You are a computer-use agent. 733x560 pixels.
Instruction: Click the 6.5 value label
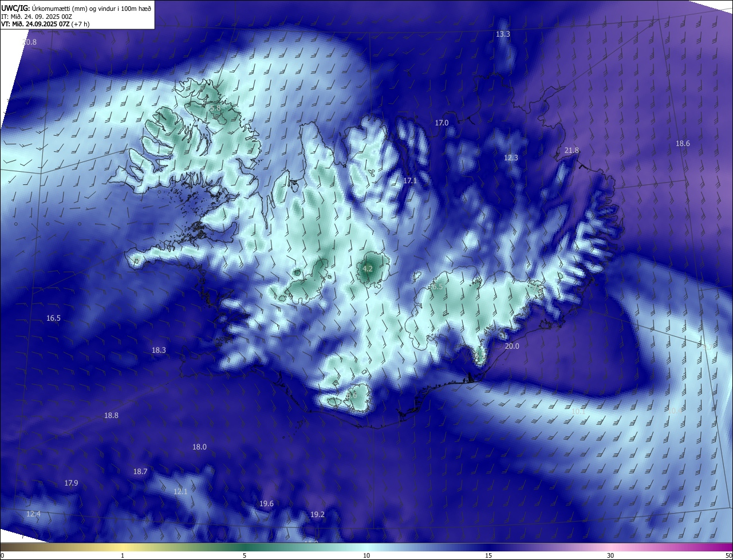[437, 286]
